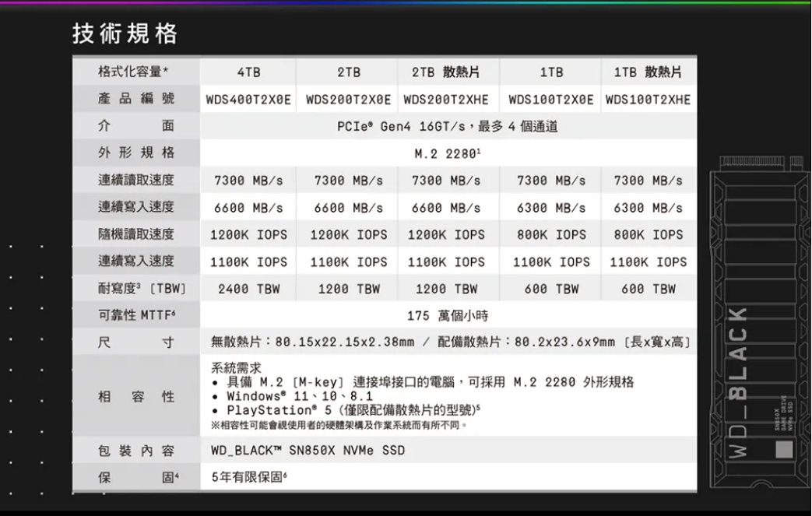Click product number WDS400T2X0E
This screenshot has height=516, width=812.
[248, 100]
